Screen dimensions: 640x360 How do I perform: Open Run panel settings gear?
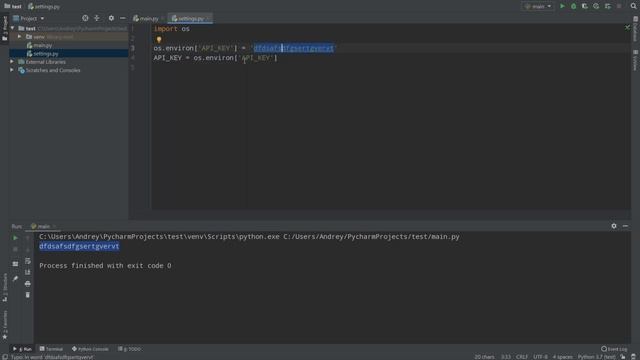point(614,226)
